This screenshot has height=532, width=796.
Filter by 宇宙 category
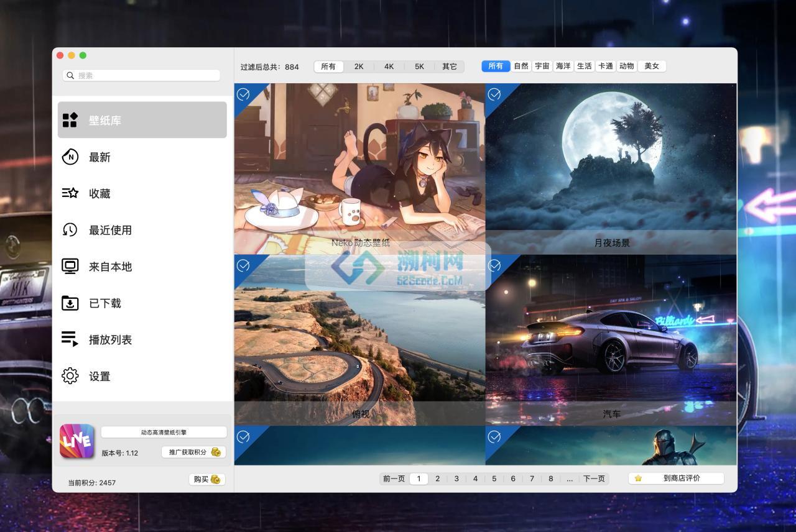pos(542,66)
